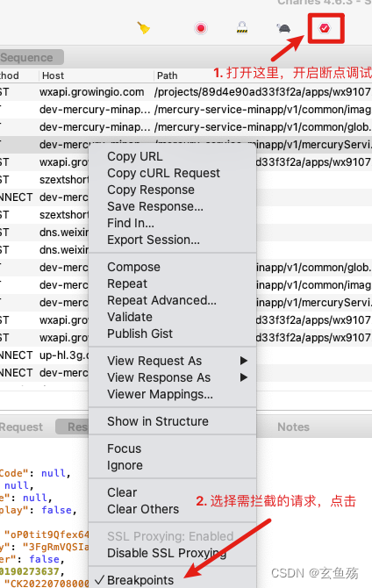The height and width of the screenshot is (588, 372).
Task: Sort by the Host column header
Action: tap(53, 75)
